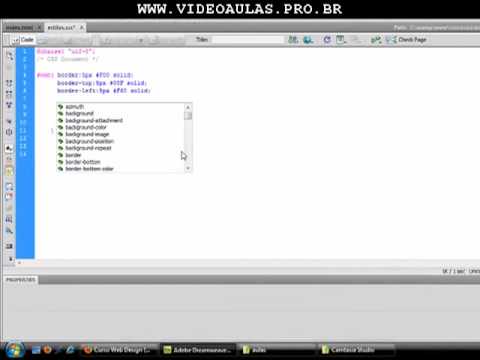Open the File Management icon in document toolbar

[x=293, y=40]
